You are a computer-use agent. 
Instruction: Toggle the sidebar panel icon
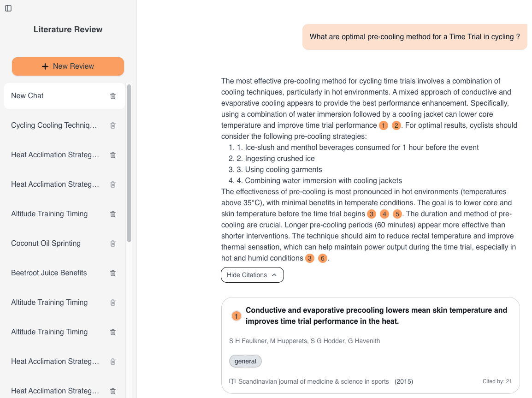click(8, 8)
